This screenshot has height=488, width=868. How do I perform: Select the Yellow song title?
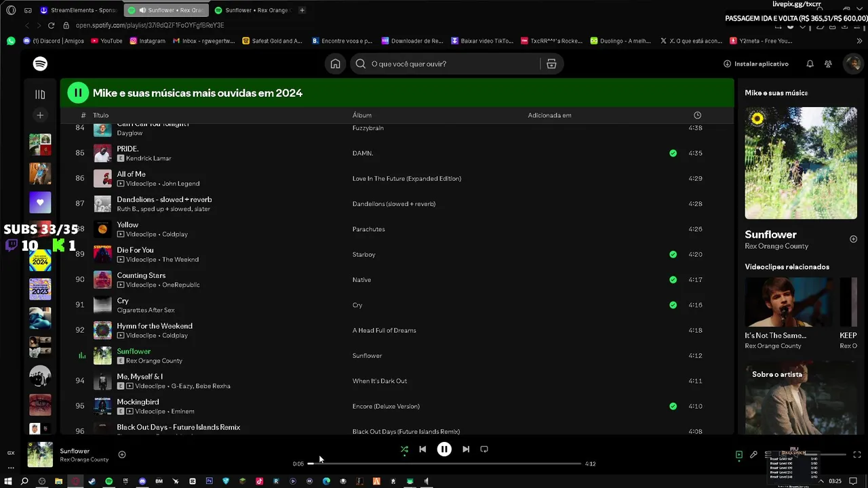click(x=127, y=224)
